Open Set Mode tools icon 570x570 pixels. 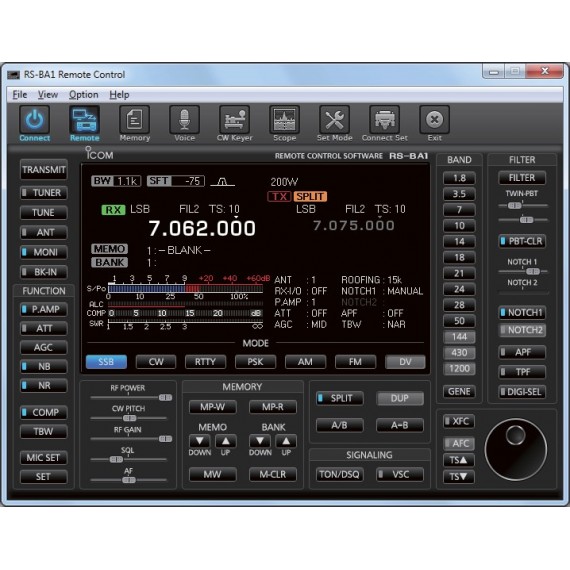click(334, 120)
